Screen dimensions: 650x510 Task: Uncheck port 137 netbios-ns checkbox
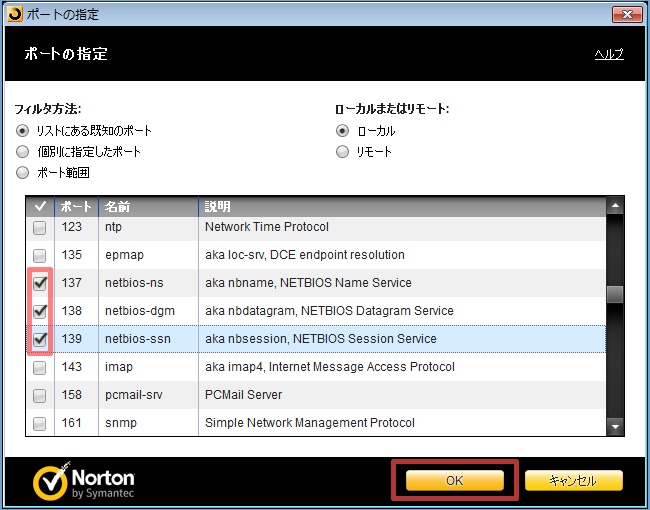point(40,283)
